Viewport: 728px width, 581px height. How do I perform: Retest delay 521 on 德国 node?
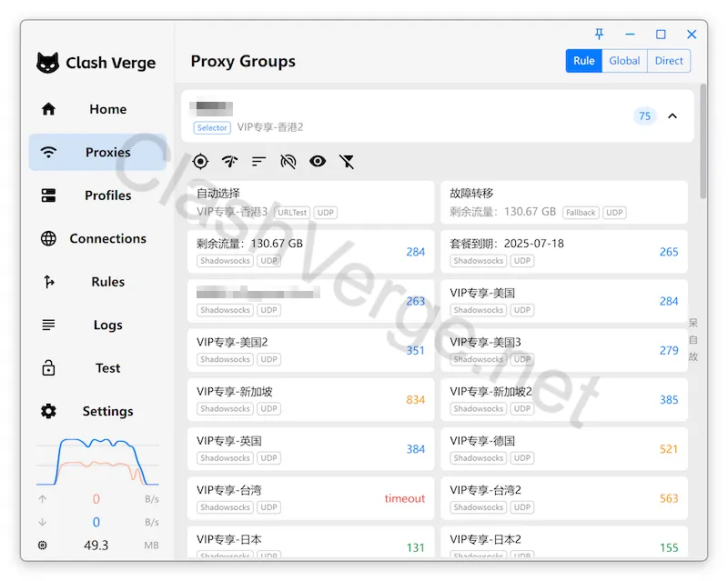[669, 449]
